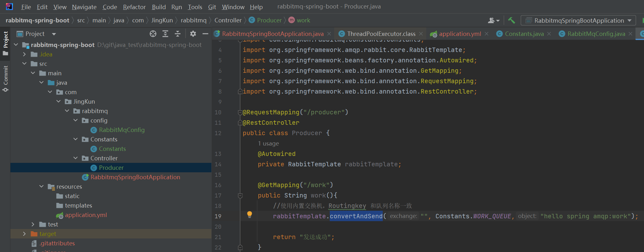Viewport: 644px width, 252px height.
Task: Open the Tools menu
Action: 195,7
